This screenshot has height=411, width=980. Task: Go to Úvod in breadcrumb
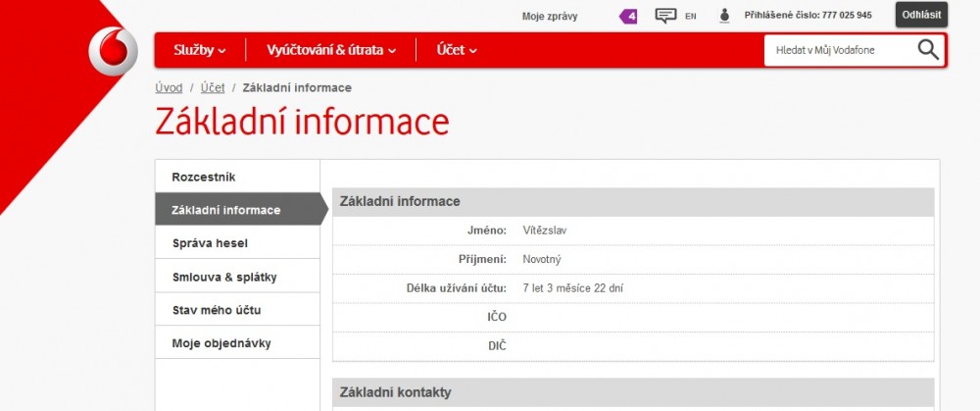point(169,88)
